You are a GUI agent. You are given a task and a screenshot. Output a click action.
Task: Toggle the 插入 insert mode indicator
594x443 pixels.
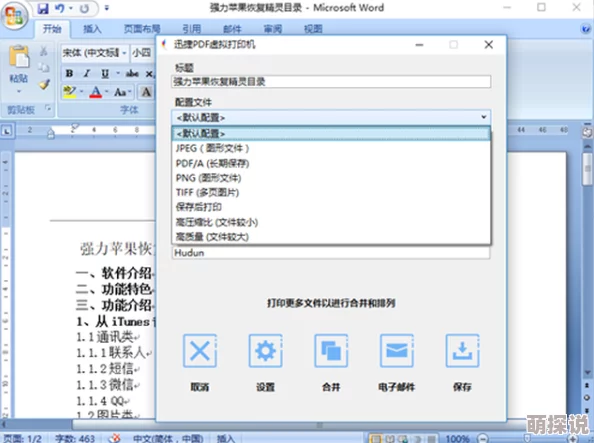pyautogui.click(x=226, y=438)
